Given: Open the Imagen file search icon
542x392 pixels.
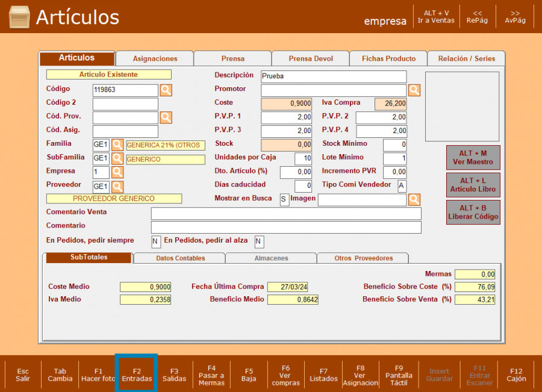Looking at the screenshot, I should click(x=414, y=199).
